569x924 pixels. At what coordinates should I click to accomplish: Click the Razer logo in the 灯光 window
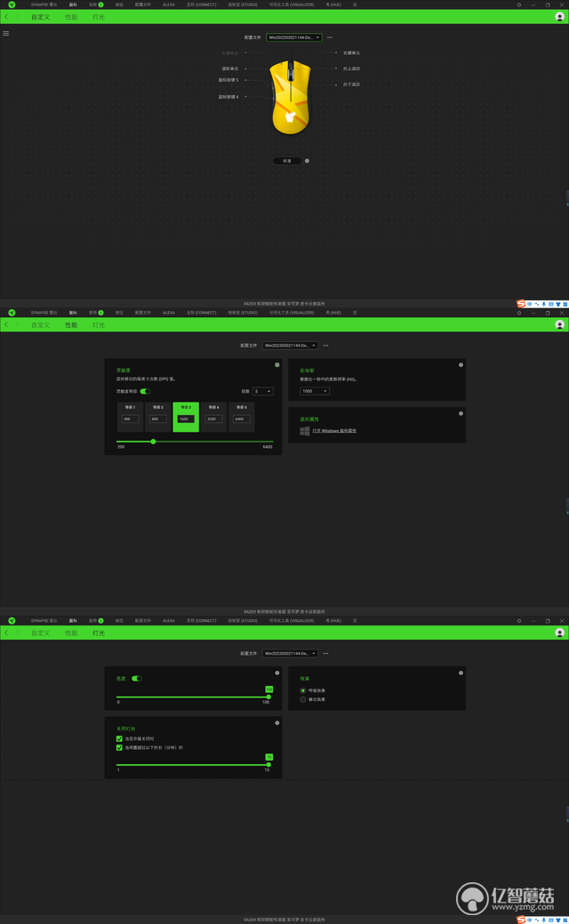click(12, 620)
